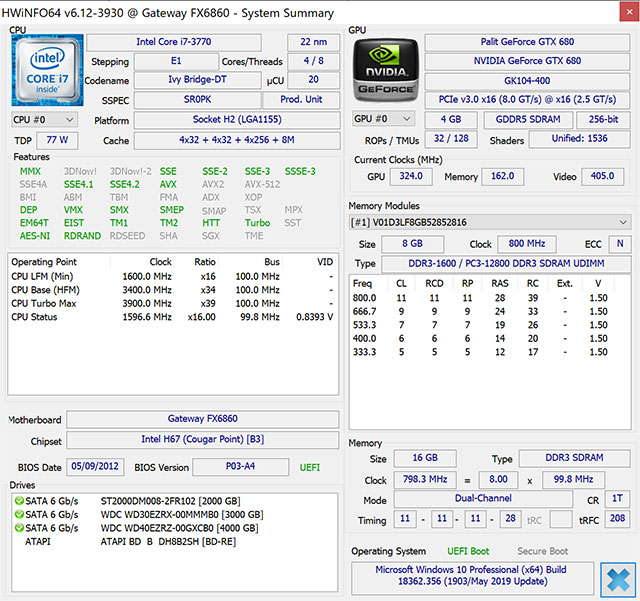
Task: Click the Video clock 405.0 value
Action: 602,176
